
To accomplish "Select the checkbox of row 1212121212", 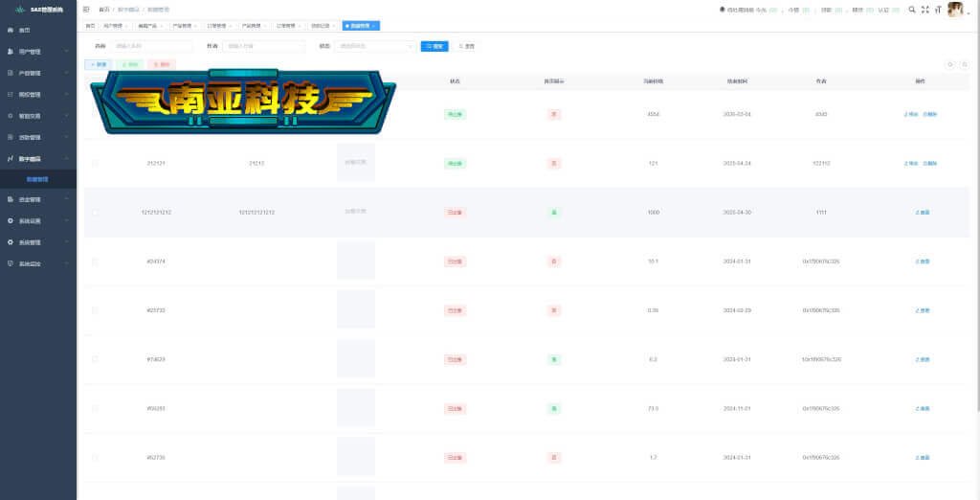I will tap(95, 212).
